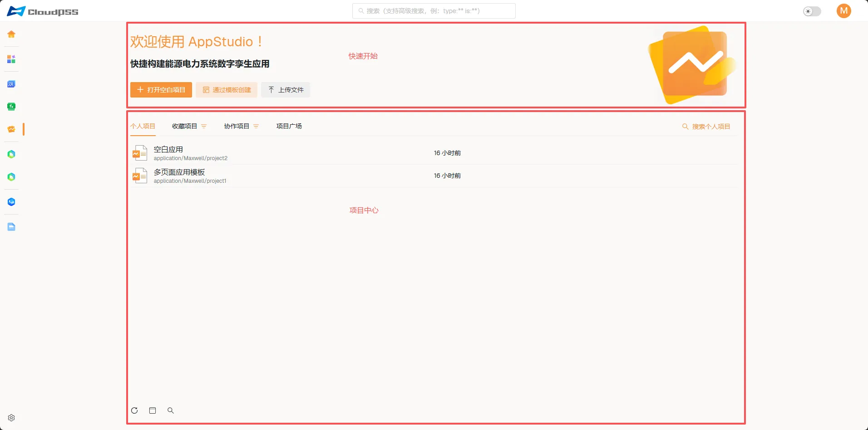The height and width of the screenshot is (430, 868).
Task: Click 搜索个人项目 search field
Action: click(706, 127)
